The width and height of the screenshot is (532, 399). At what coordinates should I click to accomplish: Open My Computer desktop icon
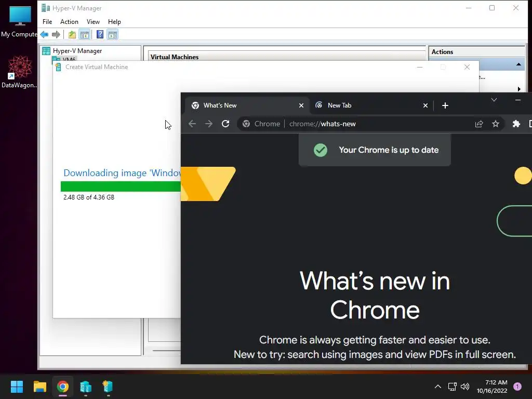point(19,21)
